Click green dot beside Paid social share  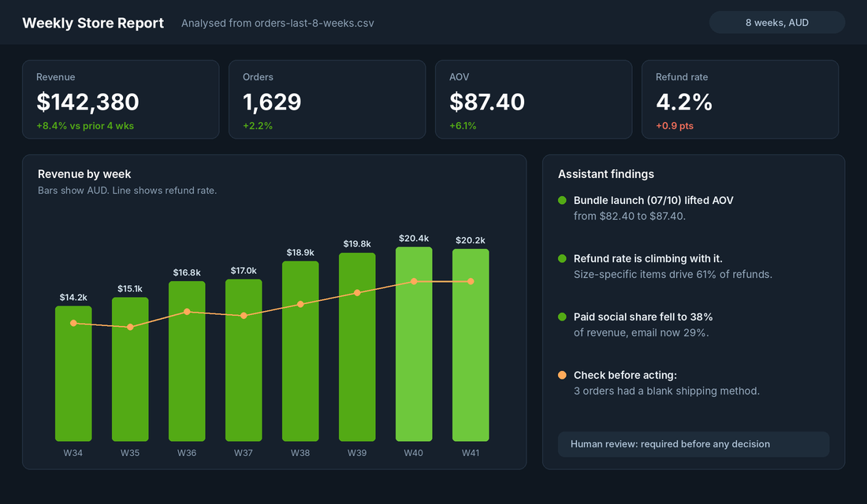pyautogui.click(x=562, y=317)
